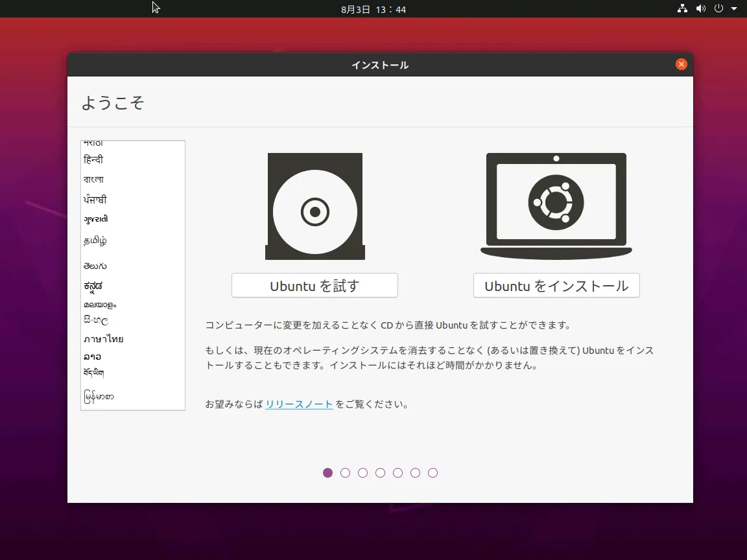The image size is (747, 560).
Task: Expand the system menu chevron at top right
Action: pyautogui.click(x=733, y=9)
